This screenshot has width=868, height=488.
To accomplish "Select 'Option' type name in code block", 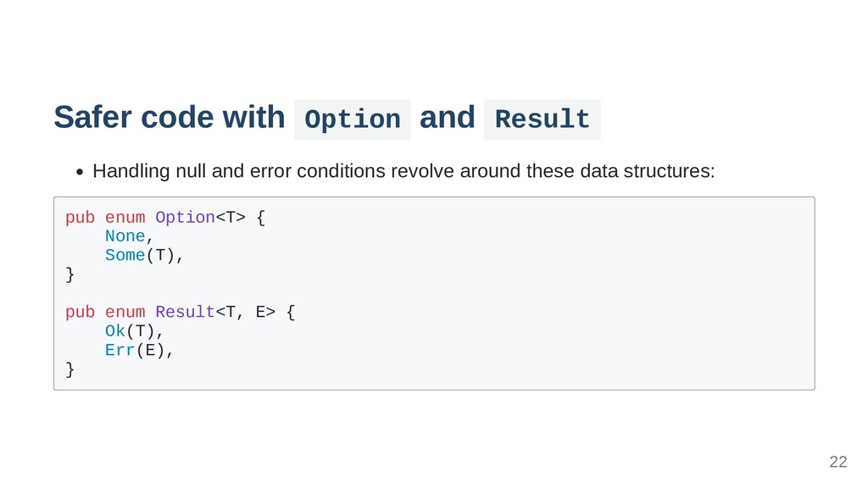I will pos(185,218).
